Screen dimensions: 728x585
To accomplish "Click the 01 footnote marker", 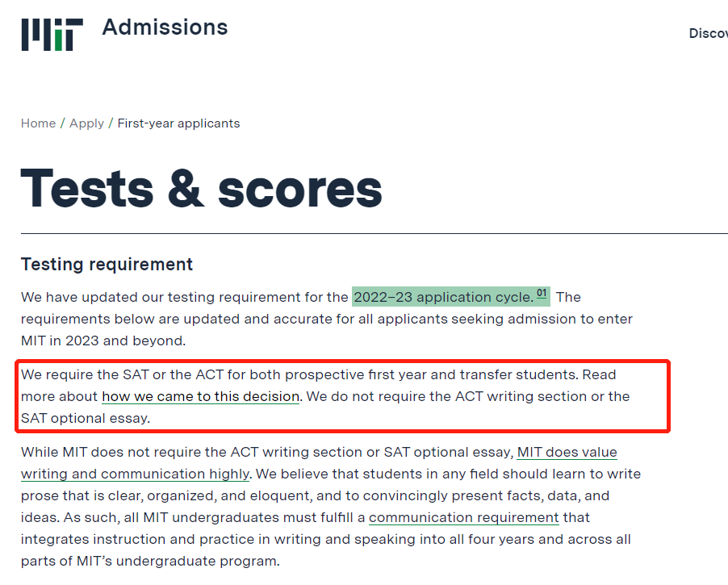I will click(542, 294).
